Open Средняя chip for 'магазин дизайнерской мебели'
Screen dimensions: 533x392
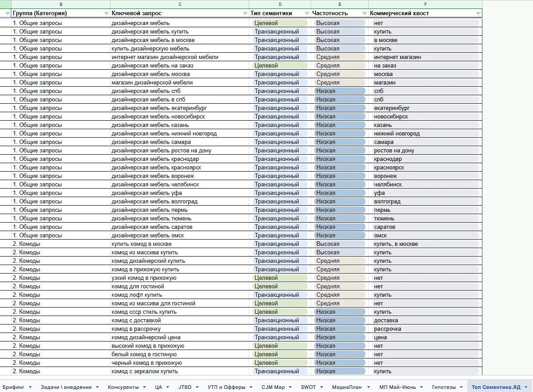pyautogui.click(x=340, y=83)
